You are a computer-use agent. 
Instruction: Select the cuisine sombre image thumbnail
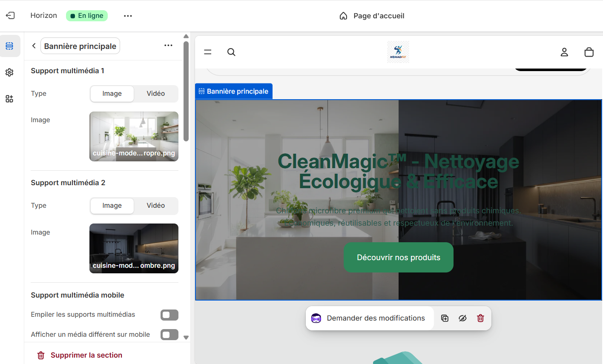pos(134,248)
